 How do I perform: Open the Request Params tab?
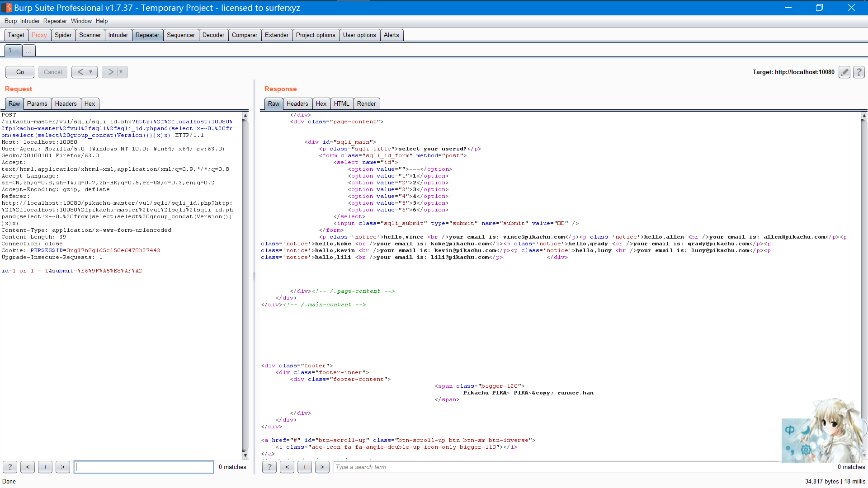37,103
